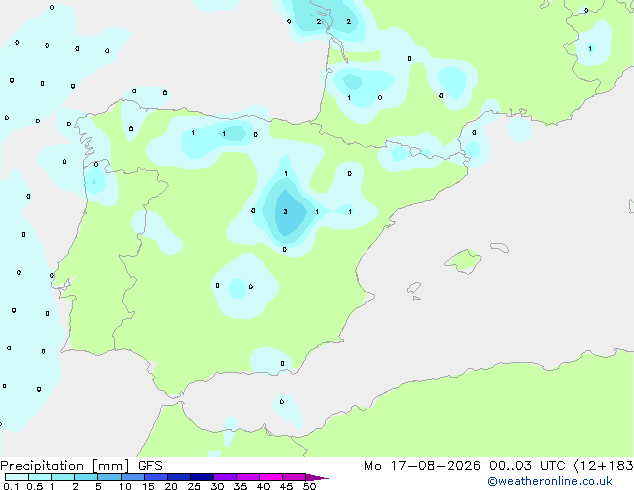Select the 30–35 mm purple legend swatch
The image size is (634, 490).
click(x=225, y=477)
